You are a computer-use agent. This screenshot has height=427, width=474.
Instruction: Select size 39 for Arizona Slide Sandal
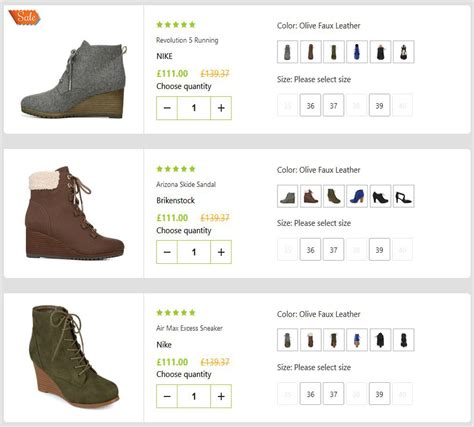point(379,250)
